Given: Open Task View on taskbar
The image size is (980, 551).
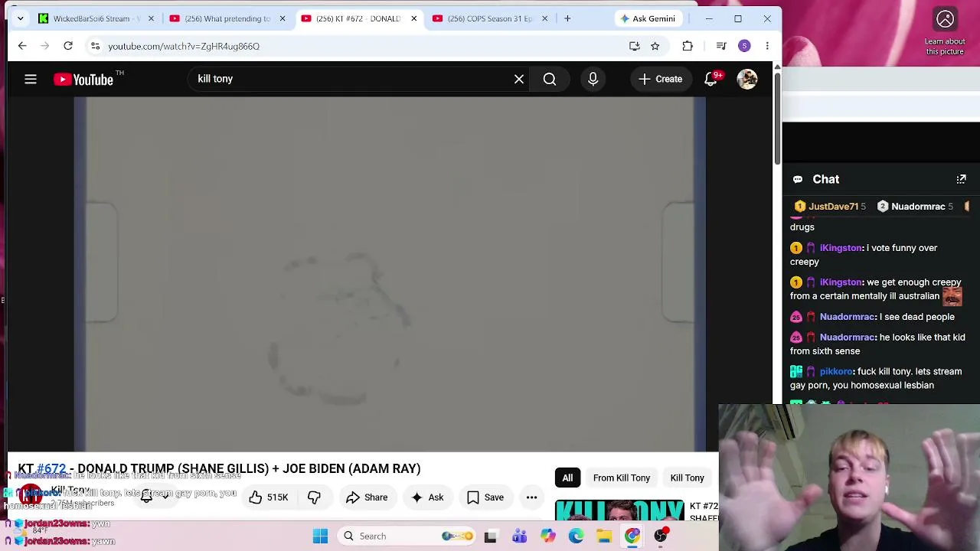Looking at the screenshot, I should pos(490,536).
